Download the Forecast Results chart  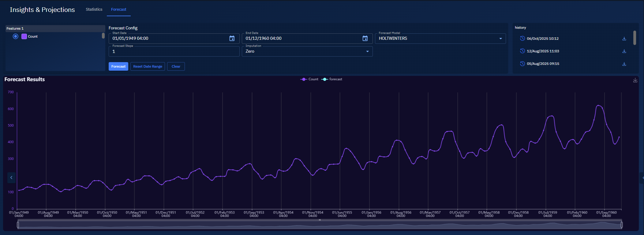tap(635, 80)
